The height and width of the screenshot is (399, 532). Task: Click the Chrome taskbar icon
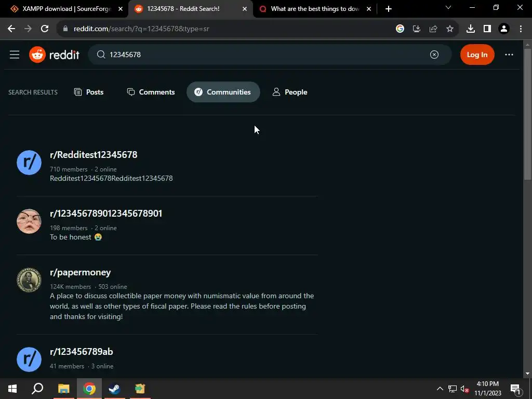click(89, 389)
